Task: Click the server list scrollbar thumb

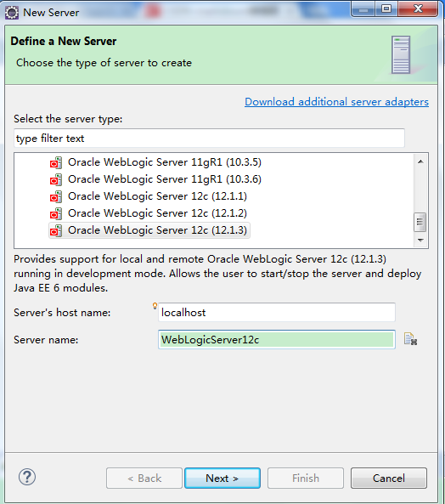Action: click(x=420, y=222)
